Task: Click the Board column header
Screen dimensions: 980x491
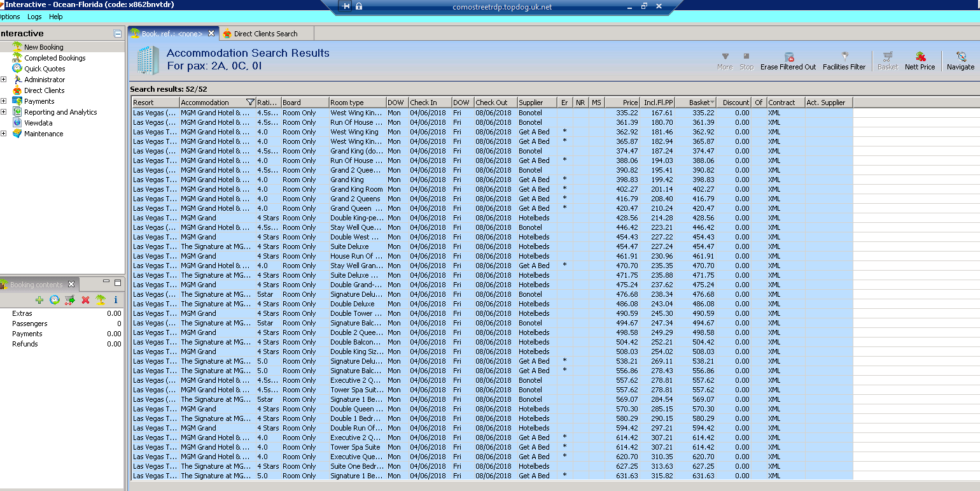Action: (305, 103)
